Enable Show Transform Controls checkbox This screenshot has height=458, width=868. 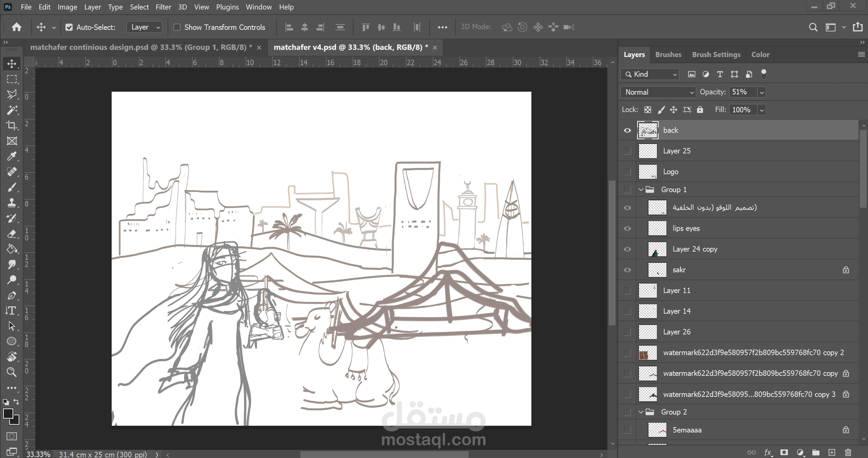pos(177,27)
